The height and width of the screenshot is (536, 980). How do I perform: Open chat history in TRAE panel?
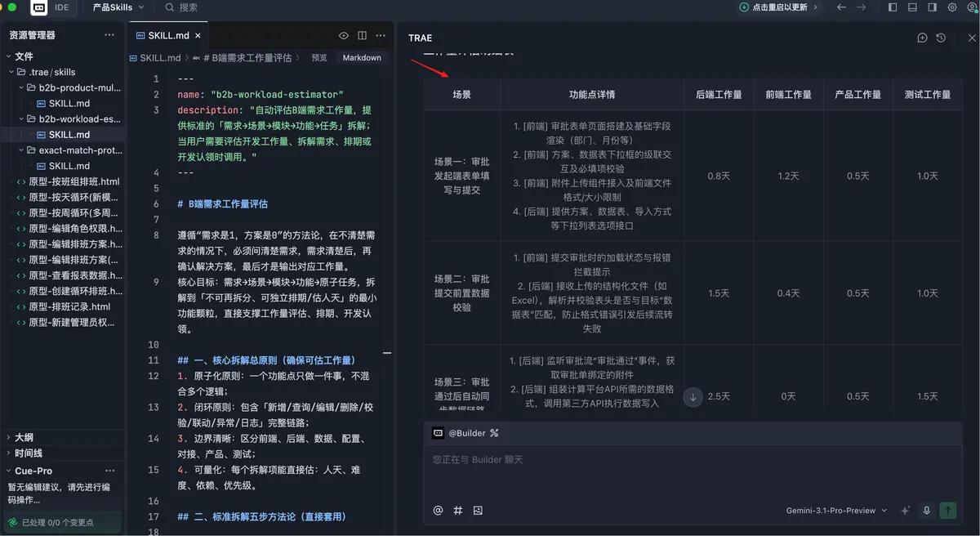click(x=941, y=38)
